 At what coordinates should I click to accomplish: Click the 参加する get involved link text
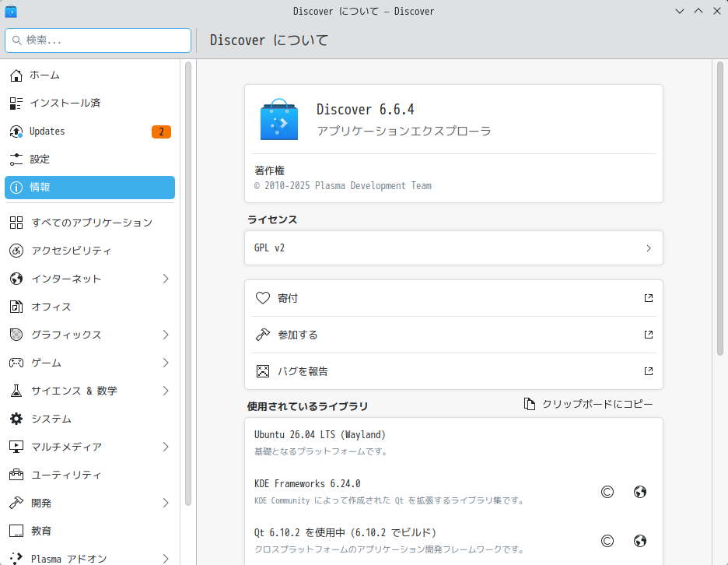[x=298, y=335]
